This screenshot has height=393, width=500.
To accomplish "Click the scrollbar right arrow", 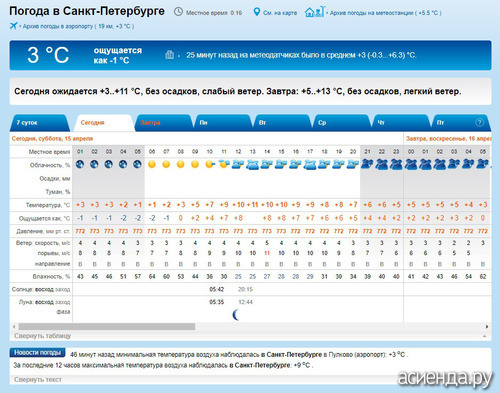I will pos(487,326).
